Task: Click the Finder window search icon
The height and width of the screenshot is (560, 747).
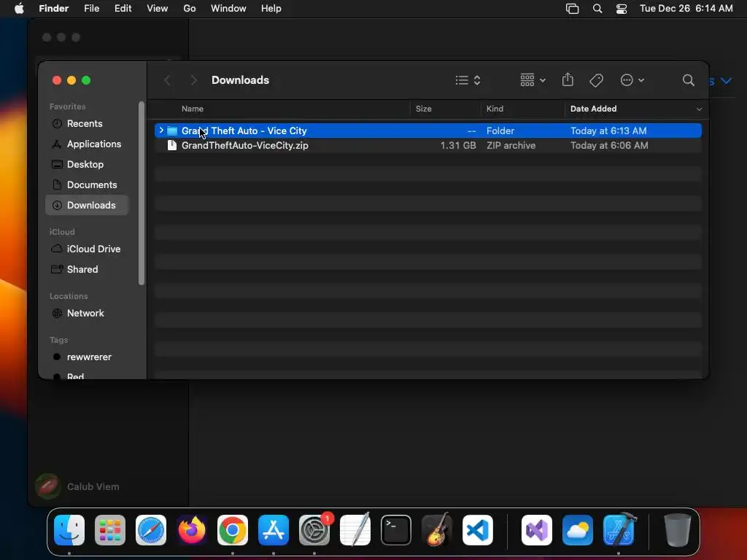Action: coord(688,80)
